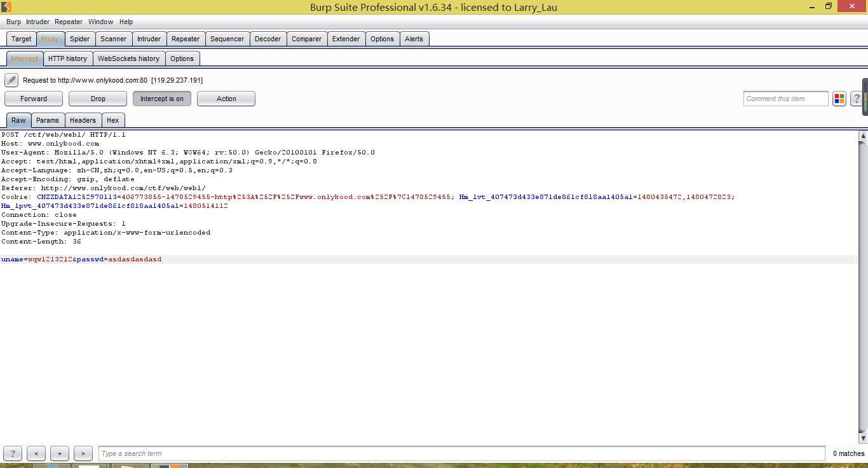868x468 pixels.
Task: Select the Intercept sub-tab
Action: (x=25, y=59)
